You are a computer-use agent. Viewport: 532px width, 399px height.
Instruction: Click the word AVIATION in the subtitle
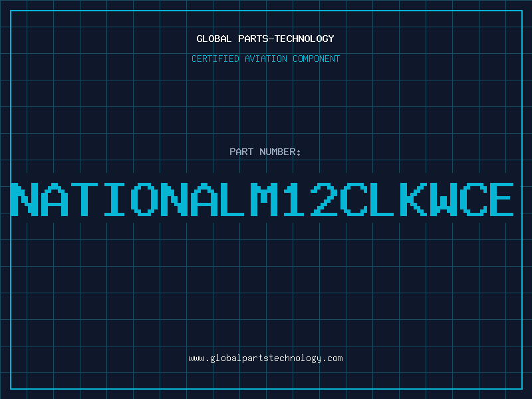click(x=265, y=59)
